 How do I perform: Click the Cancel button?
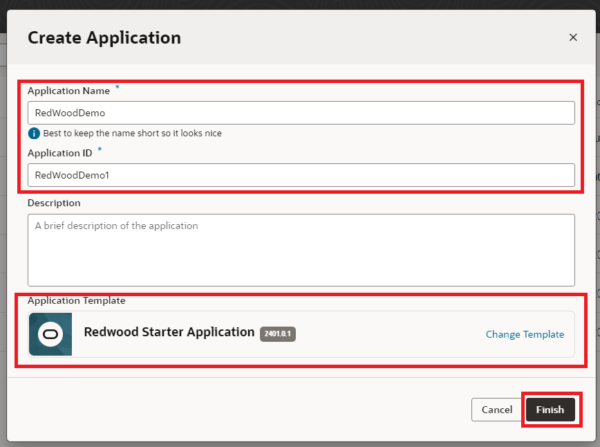coord(497,409)
